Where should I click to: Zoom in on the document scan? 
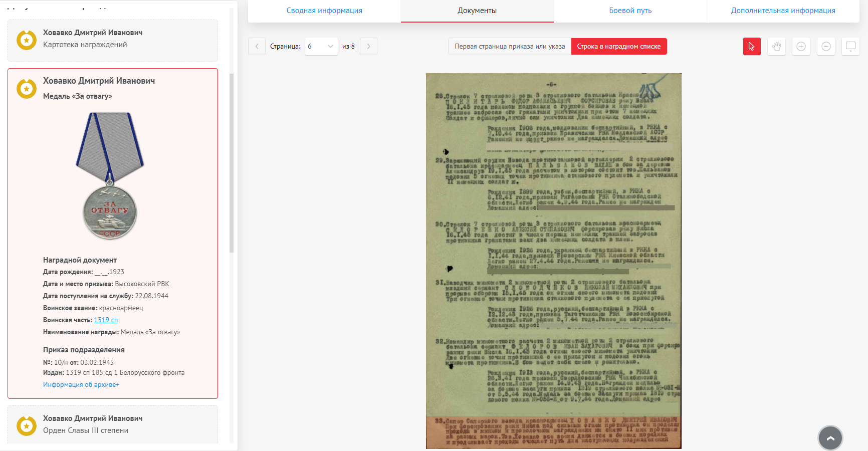pos(801,47)
